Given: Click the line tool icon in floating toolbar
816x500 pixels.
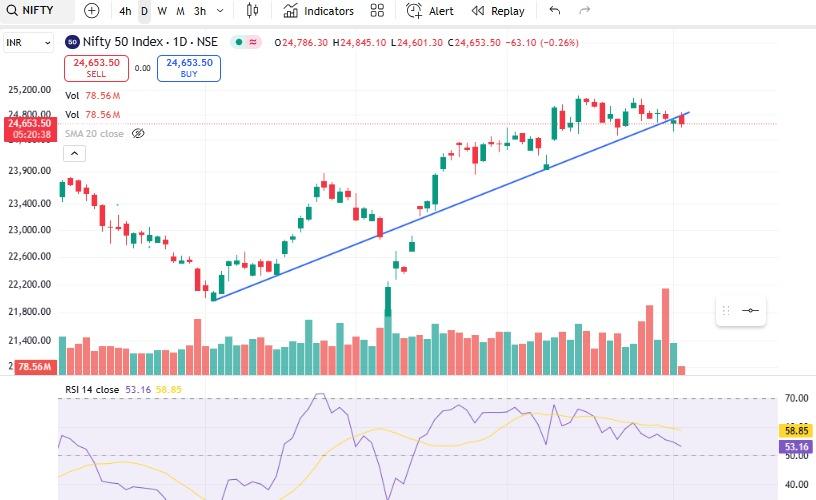Looking at the screenshot, I should click(750, 311).
